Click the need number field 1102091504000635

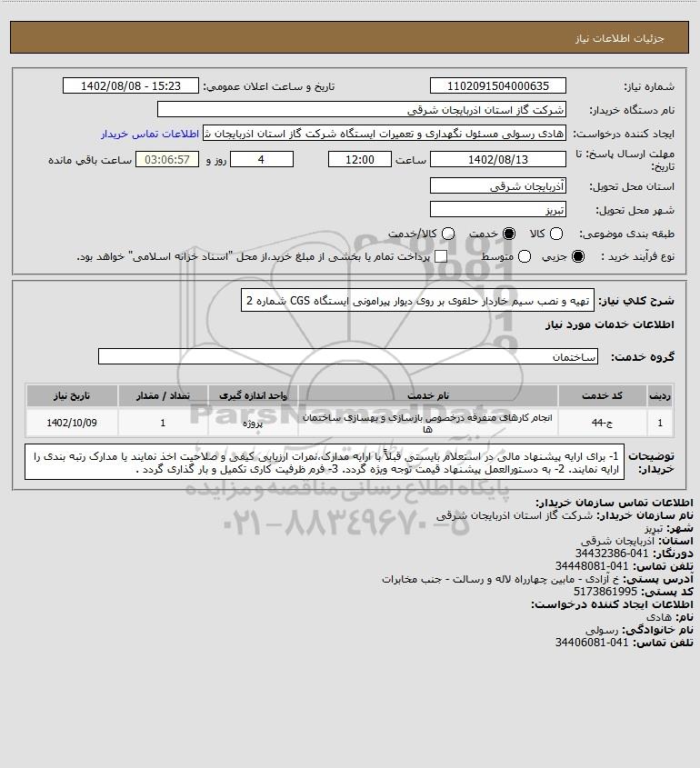[x=497, y=85]
